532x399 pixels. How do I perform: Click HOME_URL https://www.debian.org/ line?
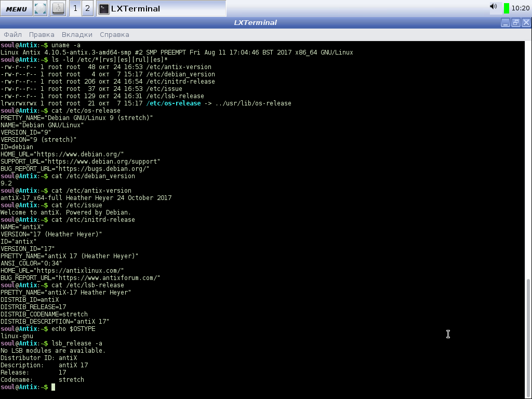pos(62,154)
